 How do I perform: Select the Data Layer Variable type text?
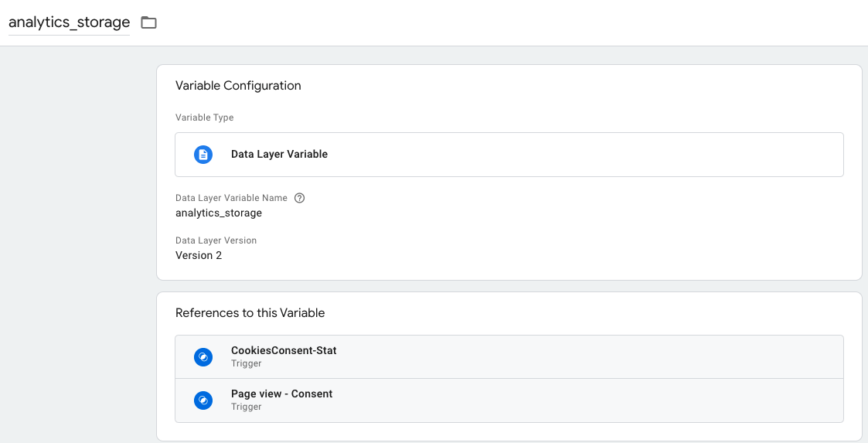click(279, 155)
